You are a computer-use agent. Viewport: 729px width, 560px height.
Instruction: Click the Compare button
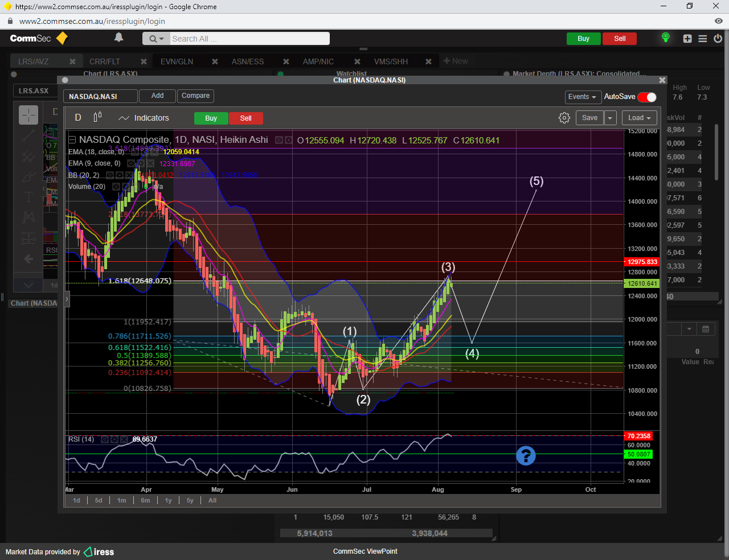[195, 96]
